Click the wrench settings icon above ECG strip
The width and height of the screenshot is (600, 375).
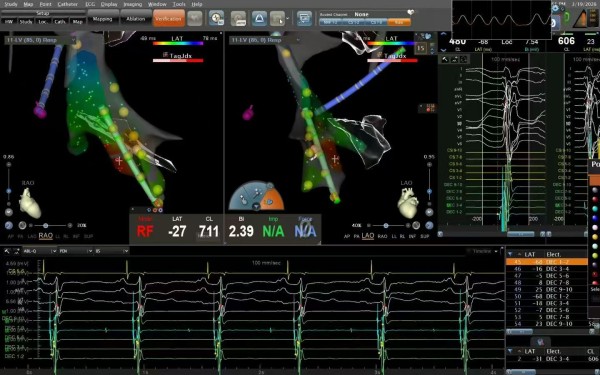(7, 251)
